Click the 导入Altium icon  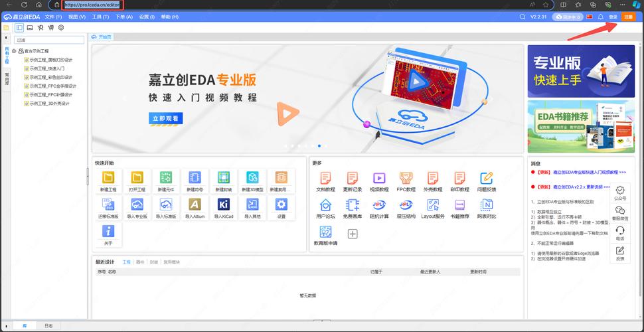(x=195, y=205)
